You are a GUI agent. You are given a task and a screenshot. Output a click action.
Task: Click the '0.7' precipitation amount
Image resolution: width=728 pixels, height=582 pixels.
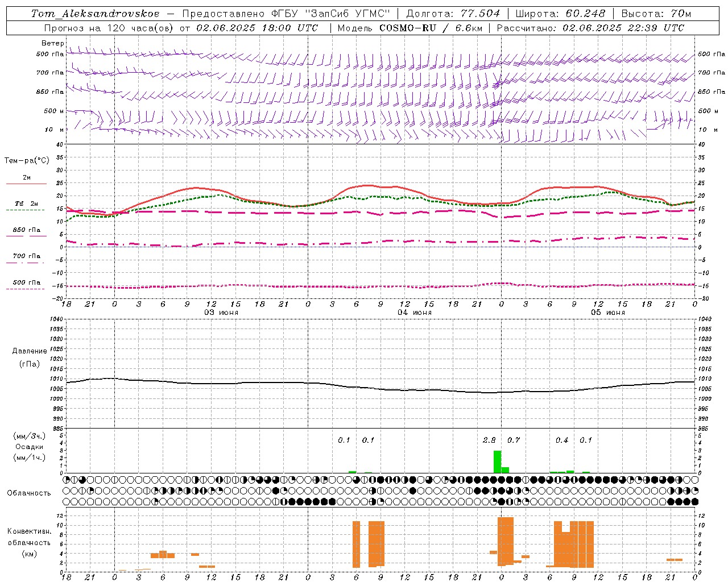(x=514, y=440)
